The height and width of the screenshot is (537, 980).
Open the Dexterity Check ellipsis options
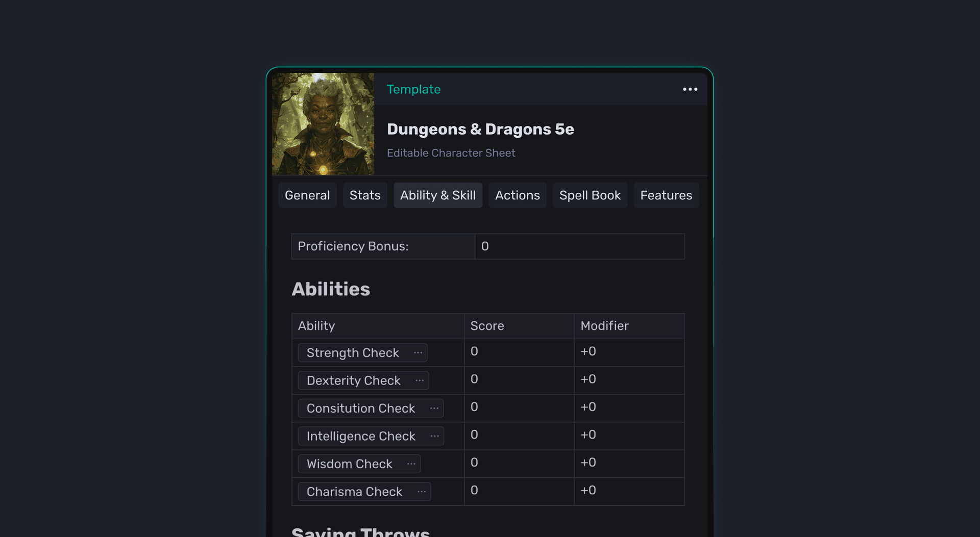tap(420, 380)
